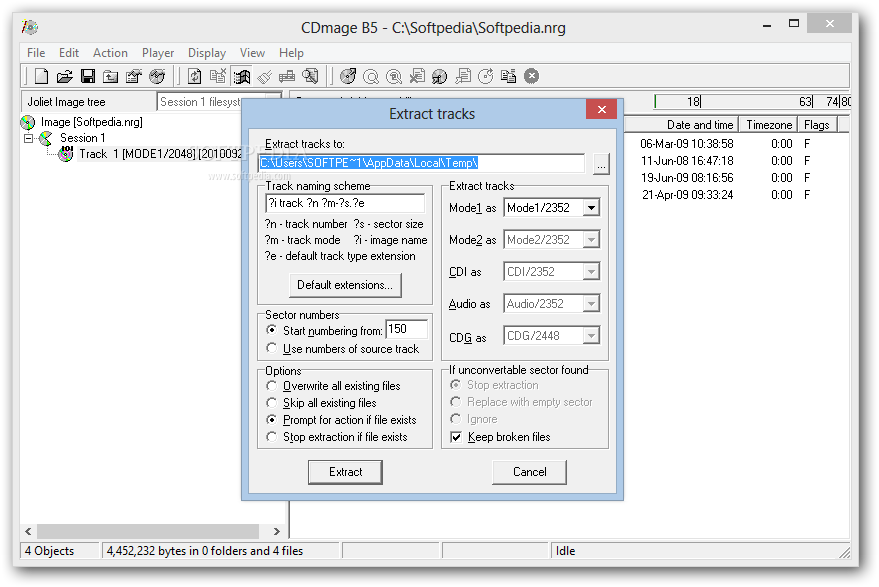Click the folder with up arrow icon
Image resolution: width=879 pixels, height=587 pixels.
click(110, 76)
